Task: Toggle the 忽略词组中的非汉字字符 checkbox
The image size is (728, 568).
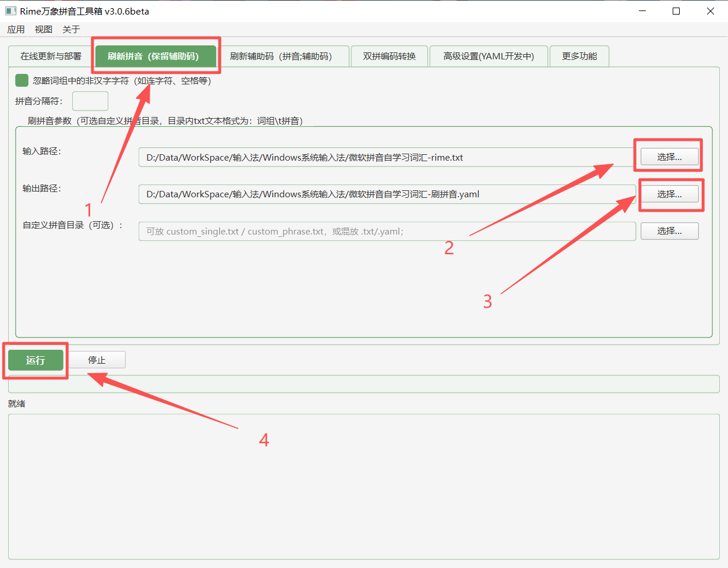Action: tap(22, 80)
